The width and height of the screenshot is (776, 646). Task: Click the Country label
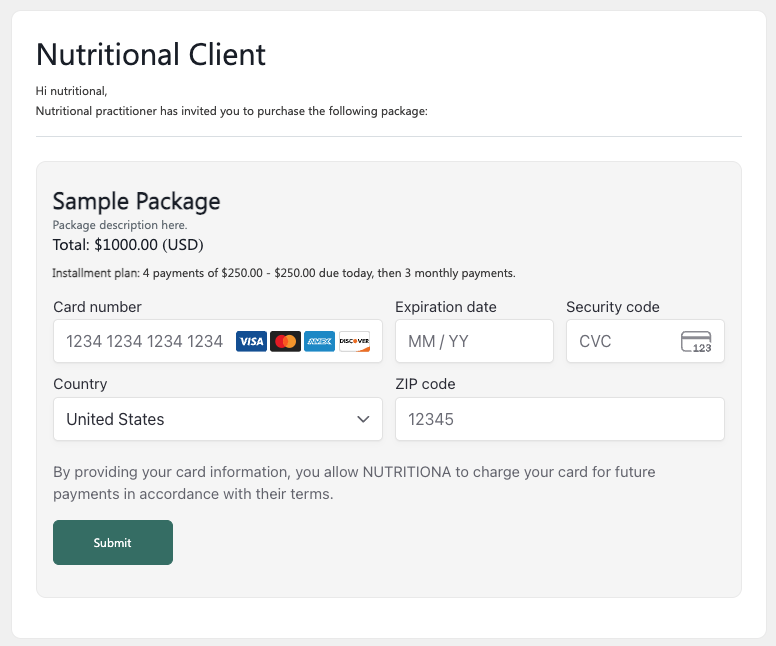[x=80, y=384]
